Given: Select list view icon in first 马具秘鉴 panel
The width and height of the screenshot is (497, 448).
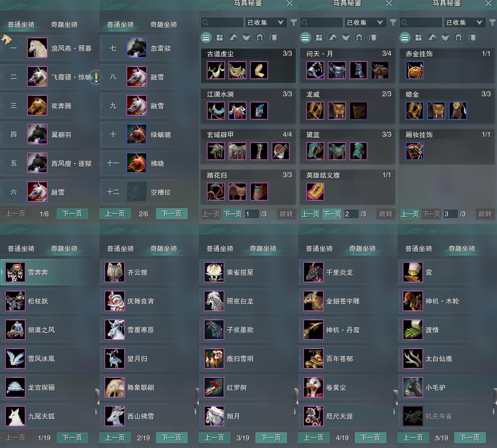Looking at the screenshot, I should click(x=206, y=38).
